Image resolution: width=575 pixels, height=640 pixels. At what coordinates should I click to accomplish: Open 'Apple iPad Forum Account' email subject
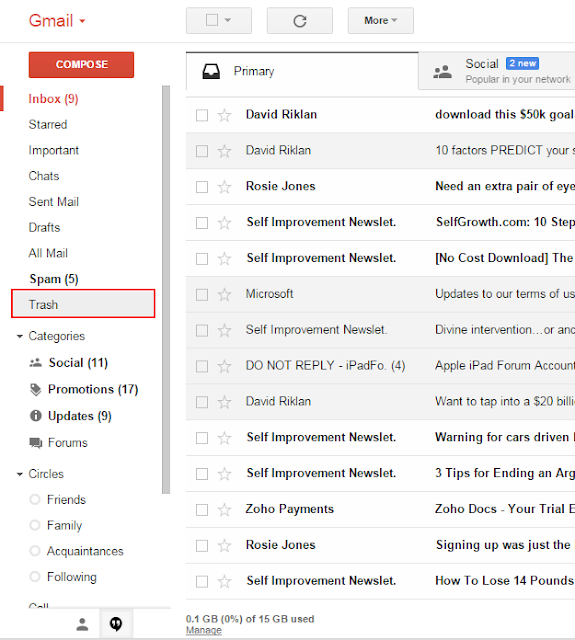pyautogui.click(x=505, y=365)
